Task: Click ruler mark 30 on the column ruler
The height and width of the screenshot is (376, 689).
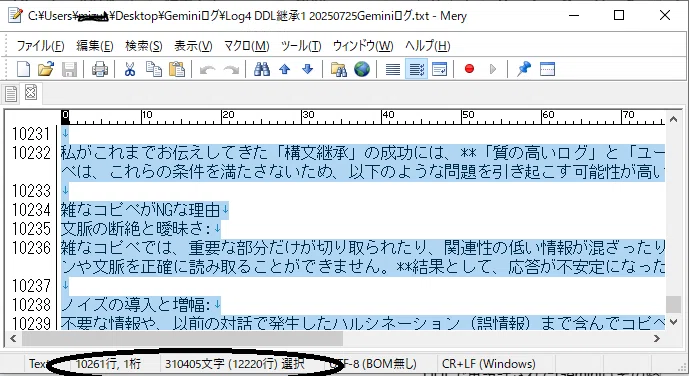Action: (x=308, y=115)
